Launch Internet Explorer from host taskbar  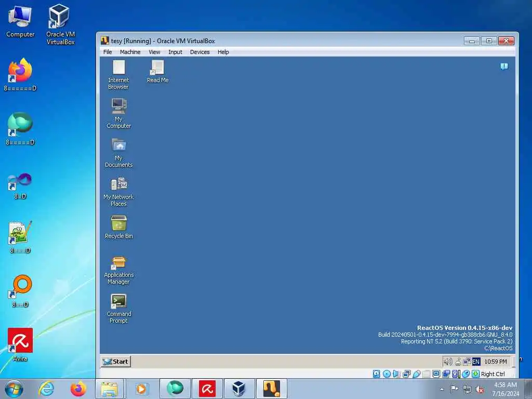[46, 389]
